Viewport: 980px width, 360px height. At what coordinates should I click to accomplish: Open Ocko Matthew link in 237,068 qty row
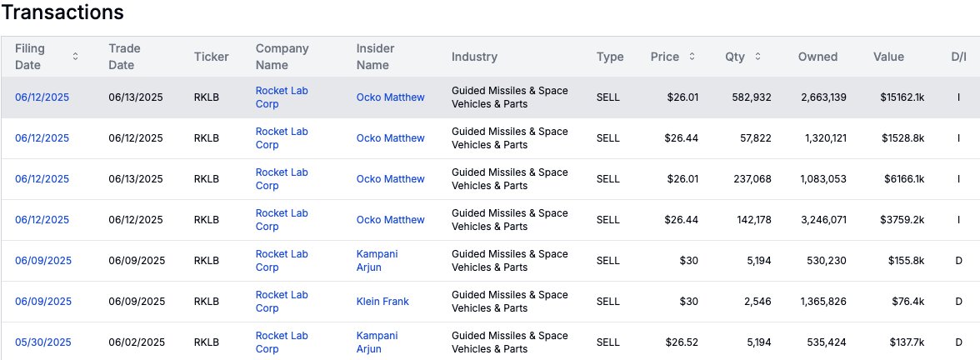(x=390, y=178)
